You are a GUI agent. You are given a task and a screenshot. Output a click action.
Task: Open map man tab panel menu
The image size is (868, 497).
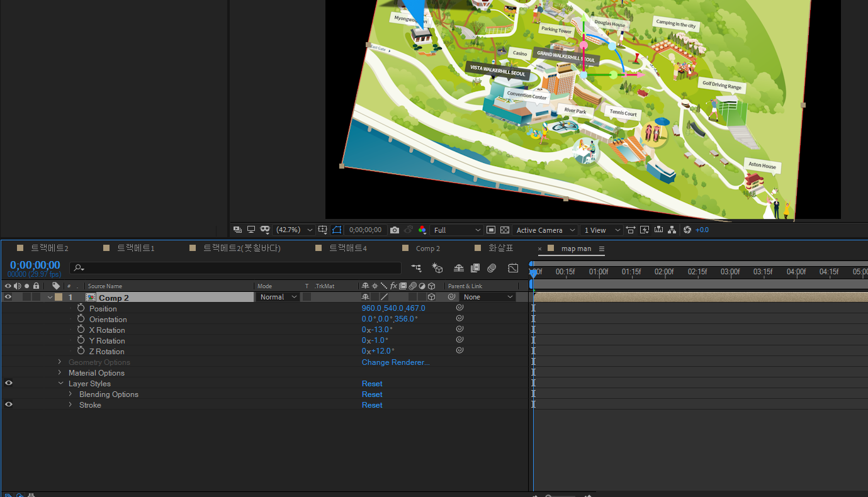tap(602, 248)
